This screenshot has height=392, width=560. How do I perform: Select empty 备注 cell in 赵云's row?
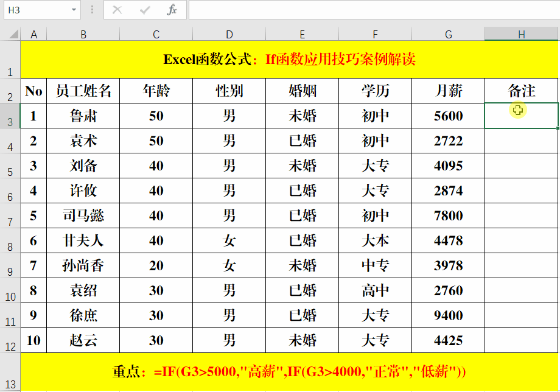522,340
